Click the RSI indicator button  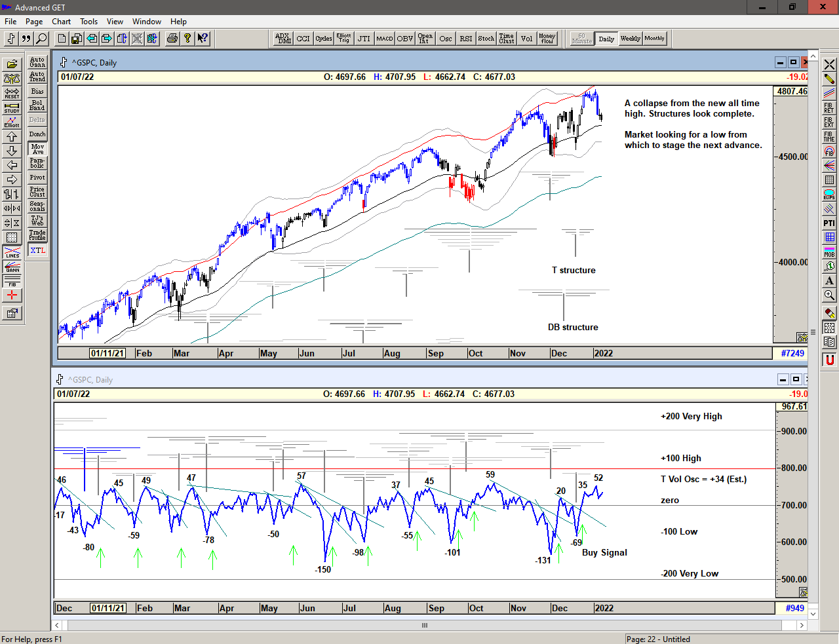pyautogui.click(x=465, y=39)
